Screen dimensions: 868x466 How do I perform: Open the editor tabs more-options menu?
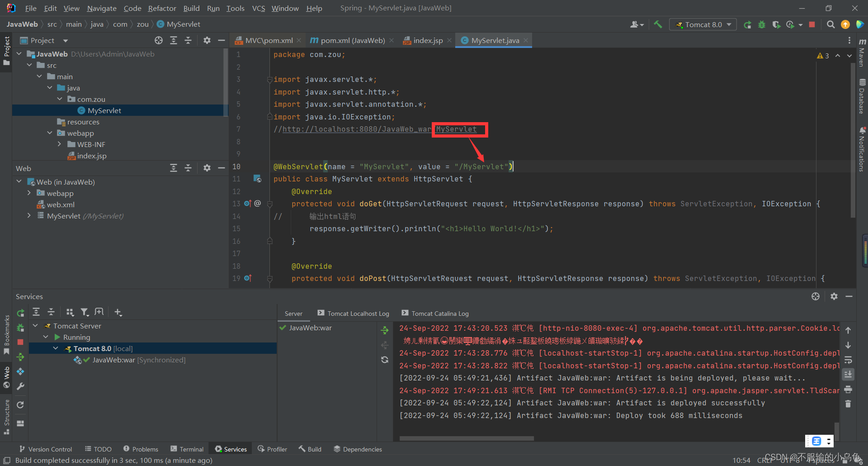click(x=849, y=40)
